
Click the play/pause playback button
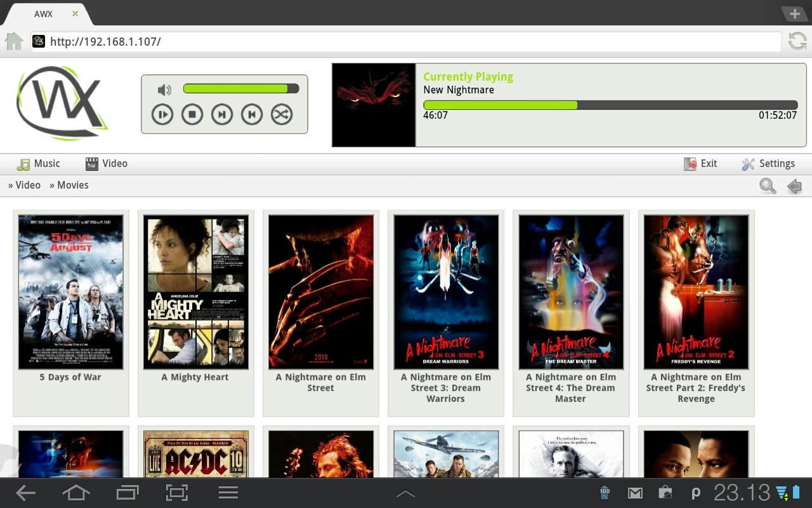click(162, 114)
